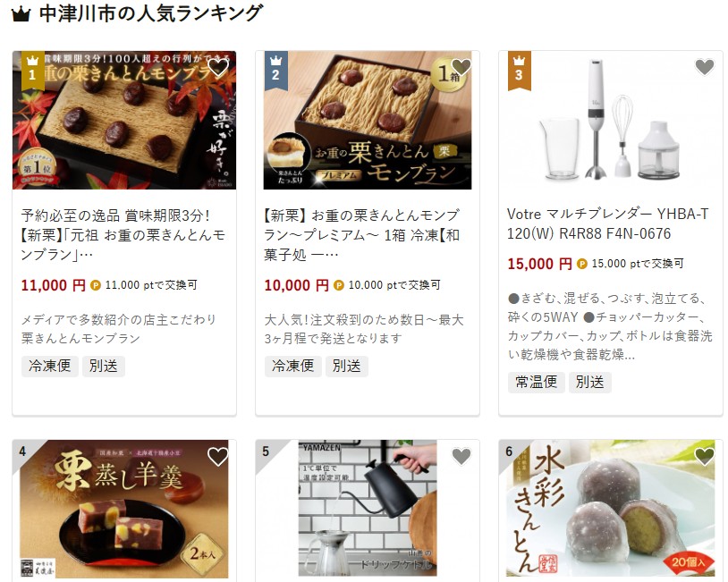
Task: Click the crown icon beside ranking heading
Action: pyautogui.click(x=21, y=14)
